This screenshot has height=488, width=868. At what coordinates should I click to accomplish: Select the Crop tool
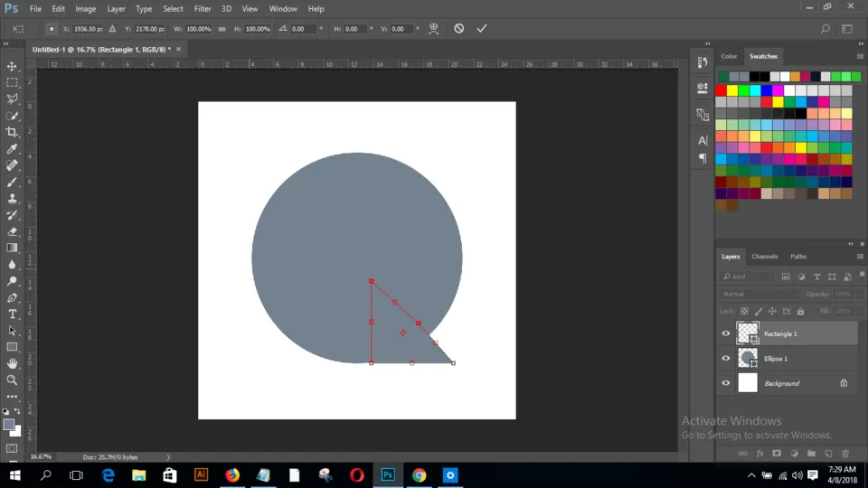coord(12,132)
